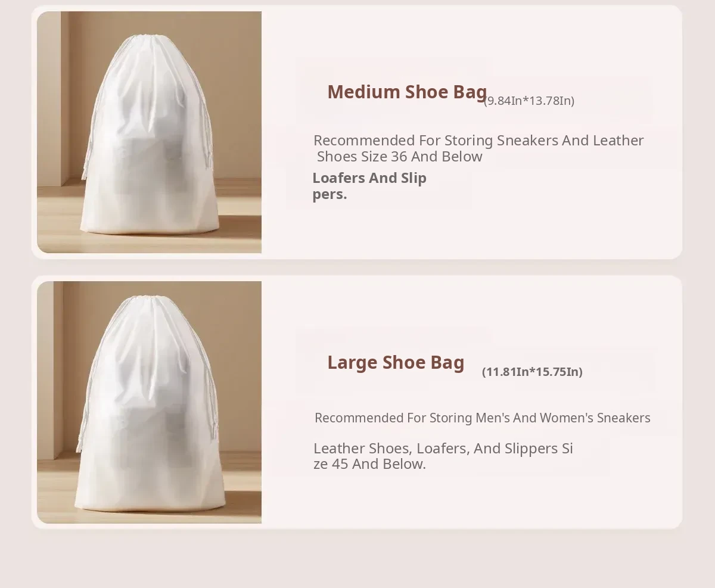This screenshot has height=588, width=715.
Task: Click the 9.84In*13.78In dimension label
Action: pos(529,101)
